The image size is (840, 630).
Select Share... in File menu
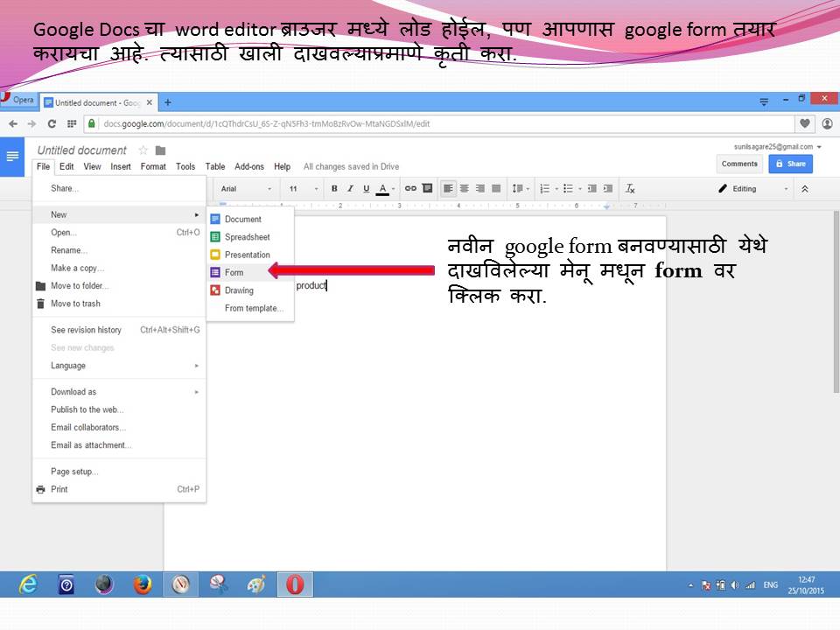point(120,188)
